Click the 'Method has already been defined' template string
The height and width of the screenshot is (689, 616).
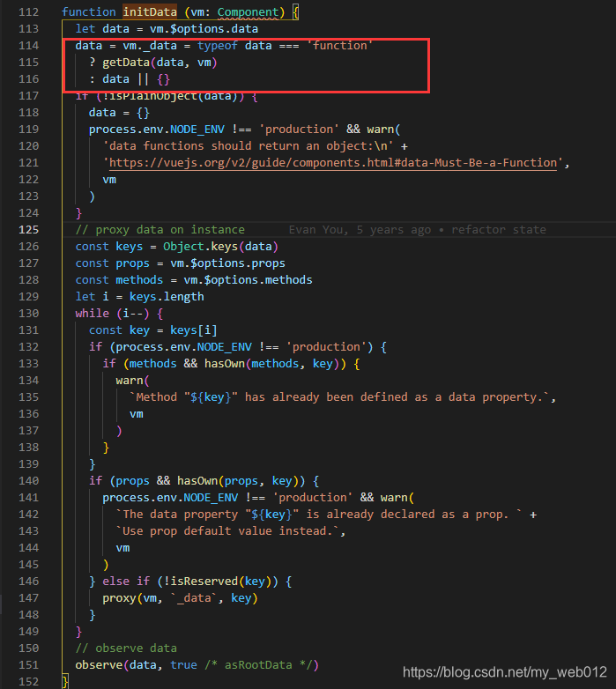click(x=339, y=397)
